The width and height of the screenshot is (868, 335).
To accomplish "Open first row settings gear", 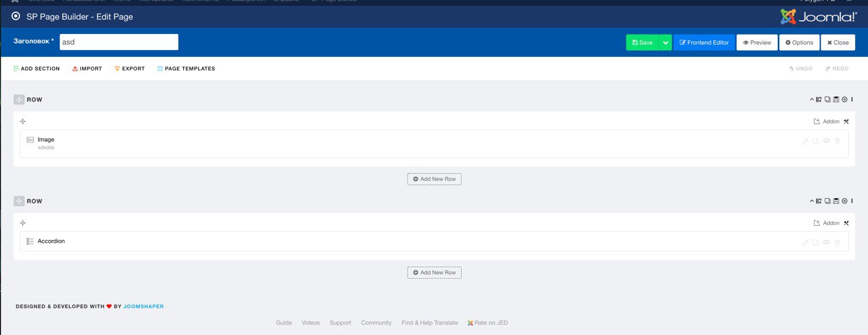I will coord(844,100).
